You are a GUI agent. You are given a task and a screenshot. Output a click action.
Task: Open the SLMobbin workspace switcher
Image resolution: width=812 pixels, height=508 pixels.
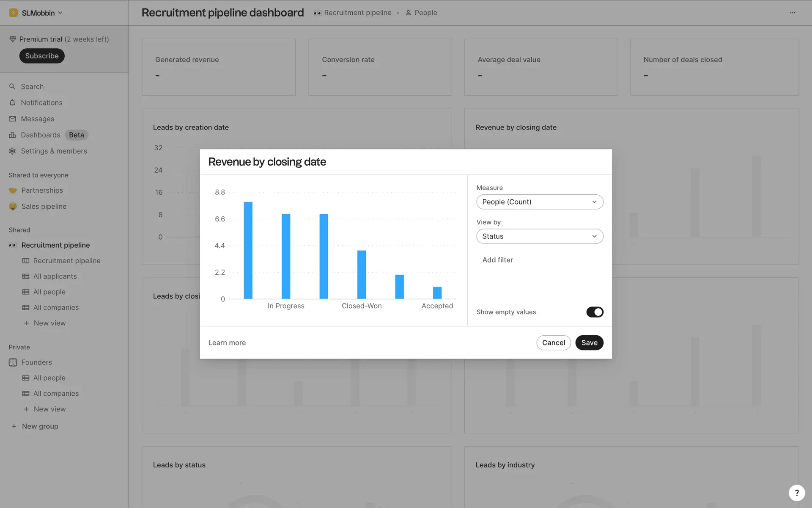click(37, 13)
